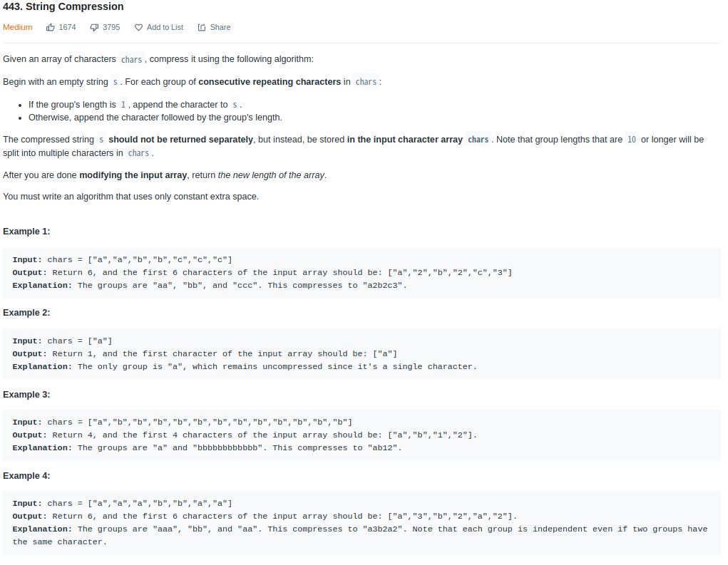Click the Example 4 heading
The width and height of the screenshot is (728, 565).
click(26, 475)
